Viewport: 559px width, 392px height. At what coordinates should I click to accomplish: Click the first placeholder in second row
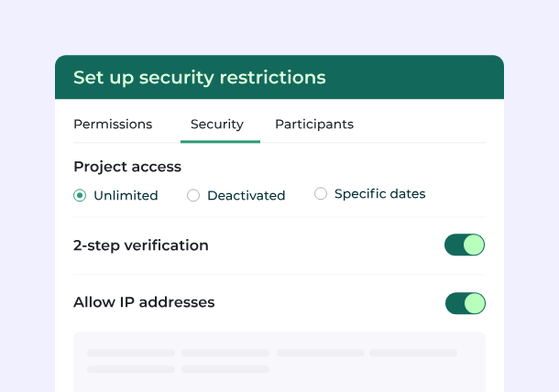pyautogui.click(x=131, y=369)
